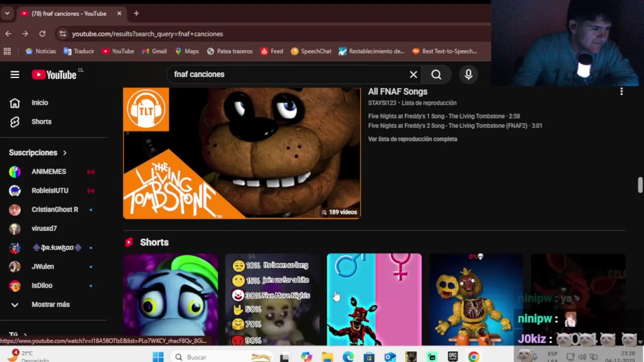Open blue-pink gender symbols Foxy Short
Screen dimensions: 644x362
(x=374, y=300)
